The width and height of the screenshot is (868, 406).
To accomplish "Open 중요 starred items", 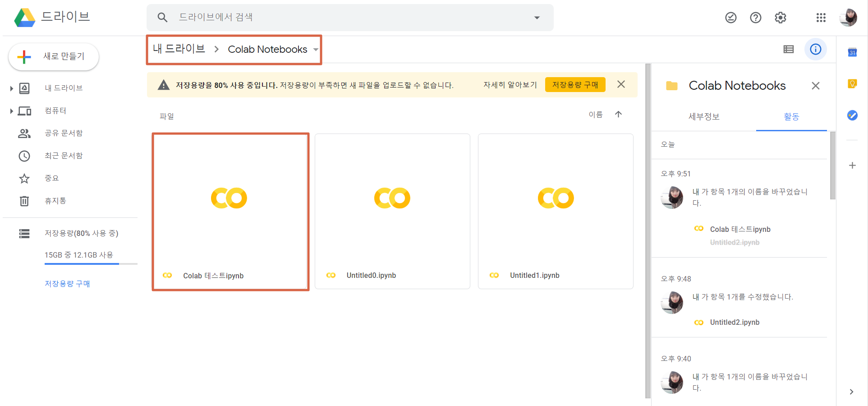I will 52,178.
